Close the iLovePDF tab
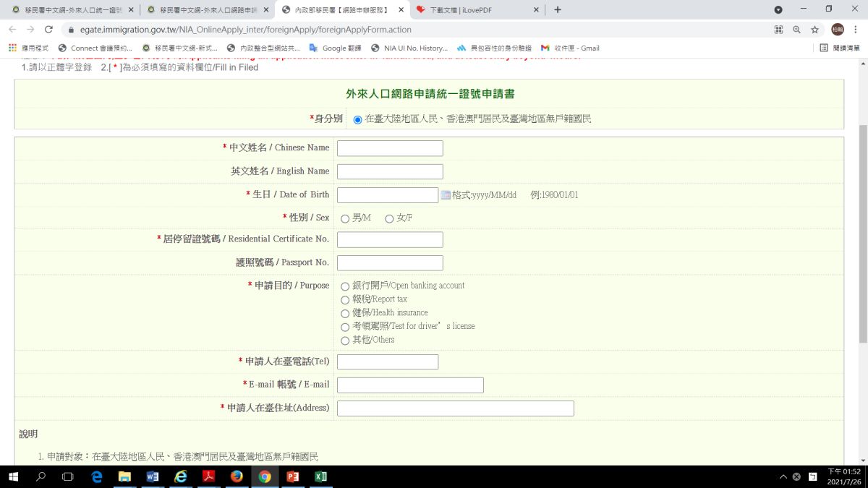The width and height of the screenshot is (868, 488). [536, 10]
